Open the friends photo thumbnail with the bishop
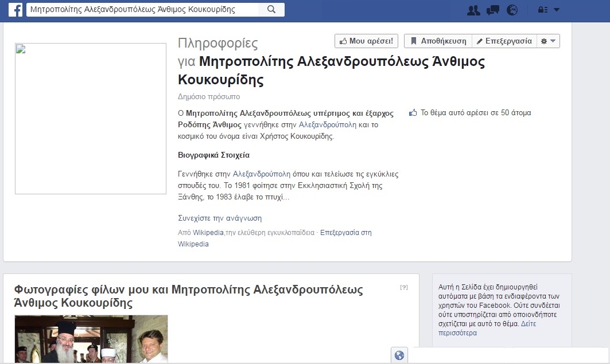 pyautogui.click(x=91, y=339)
